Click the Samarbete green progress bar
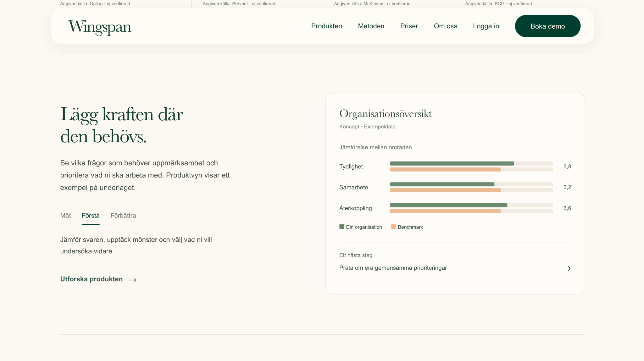The height and width of the screenshot is (361, 644). coord(442,184)
